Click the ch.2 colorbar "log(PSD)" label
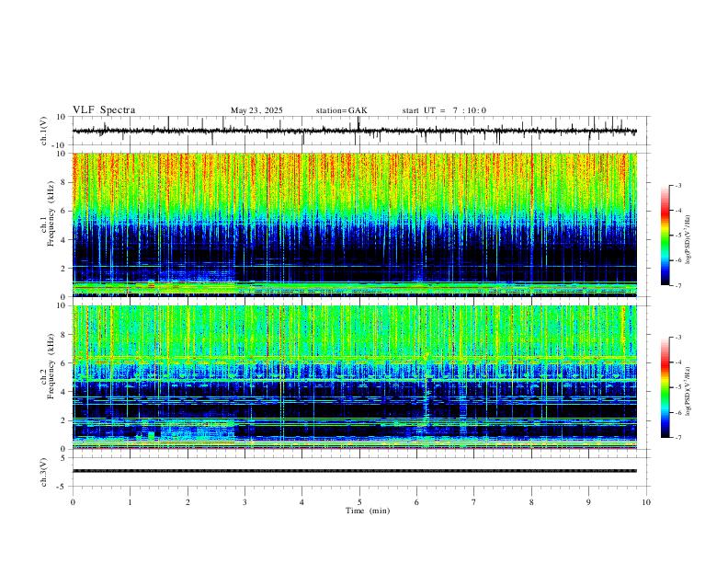728x563 pixels. [x=688, y=392]
